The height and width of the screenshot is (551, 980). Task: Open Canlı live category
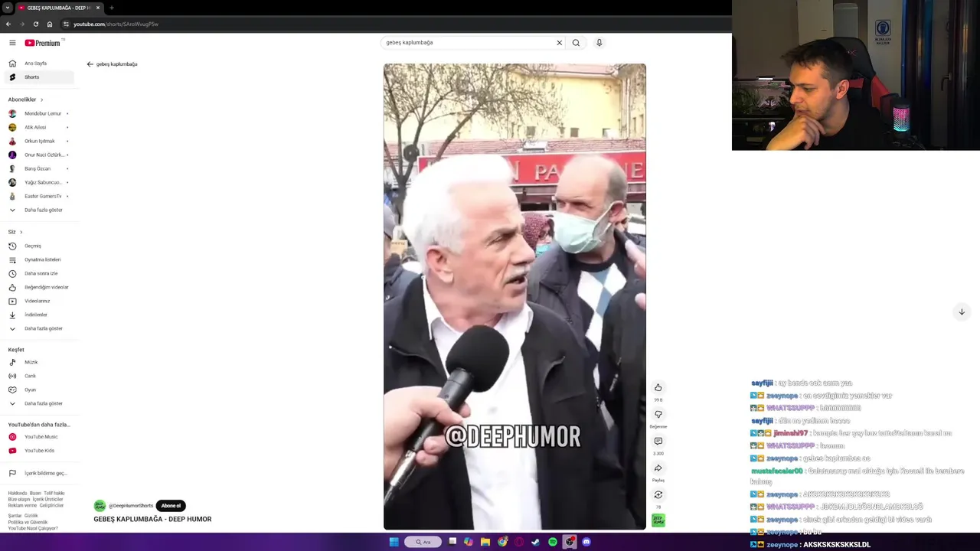click(x=38, y=376)
